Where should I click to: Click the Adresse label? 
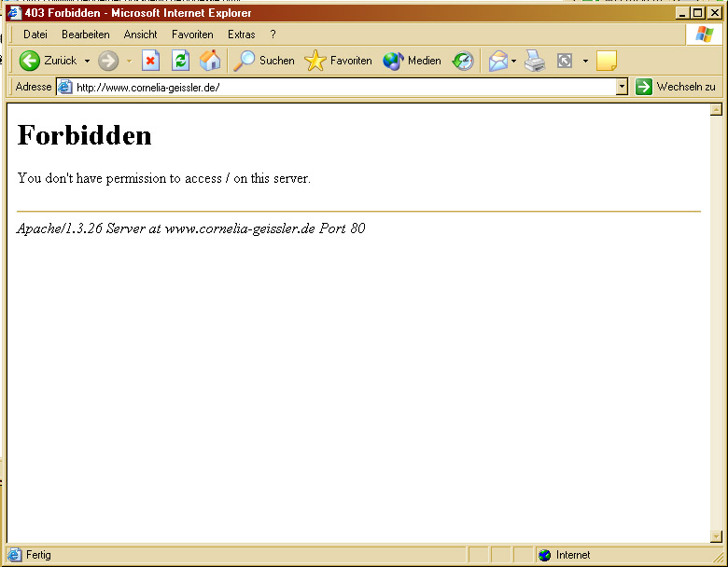point(34,87)
